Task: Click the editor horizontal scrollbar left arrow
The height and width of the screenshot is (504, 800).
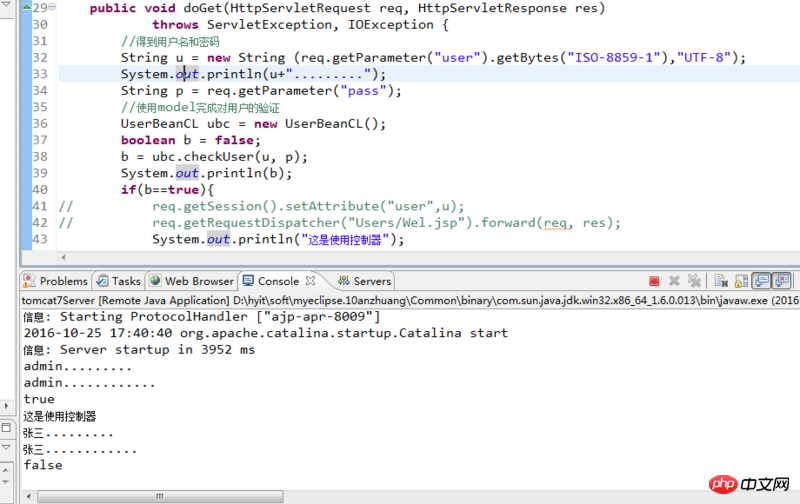Action: [x=63, y=258]
